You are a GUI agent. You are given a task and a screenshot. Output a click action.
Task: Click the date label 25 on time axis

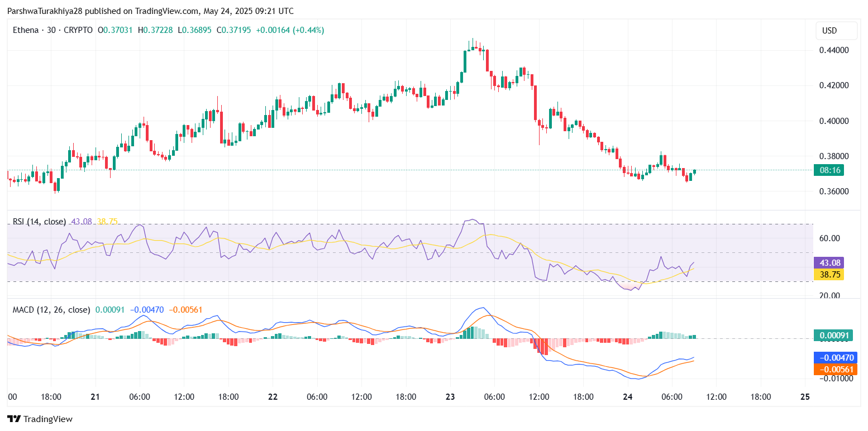pos(805,397)
